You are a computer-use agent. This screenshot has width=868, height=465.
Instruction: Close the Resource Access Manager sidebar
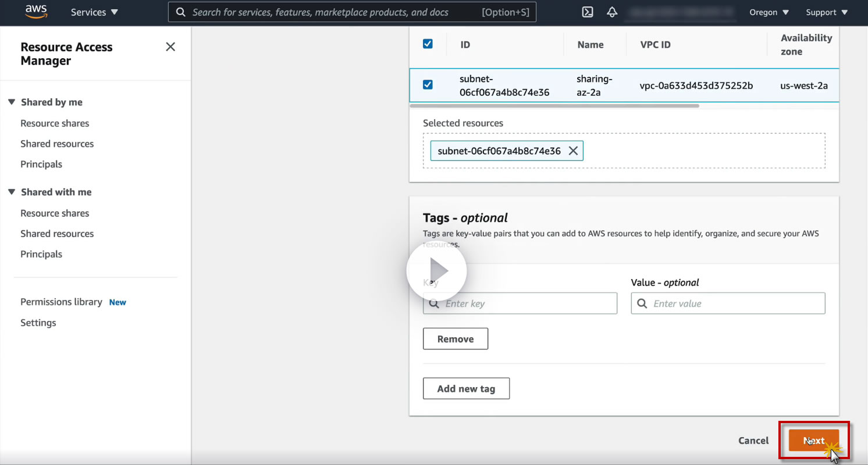[170, 47]
